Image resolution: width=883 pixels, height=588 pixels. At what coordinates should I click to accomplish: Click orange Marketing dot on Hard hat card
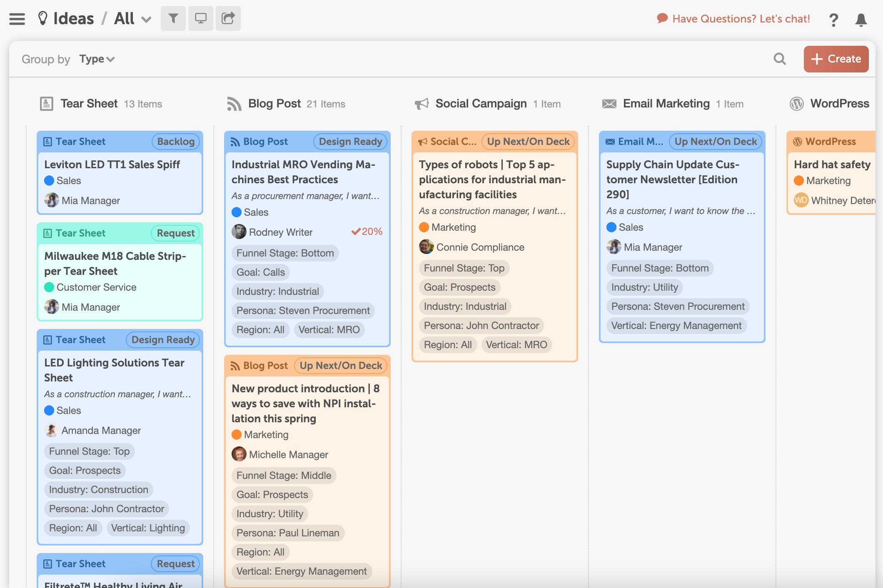[799, 180]
